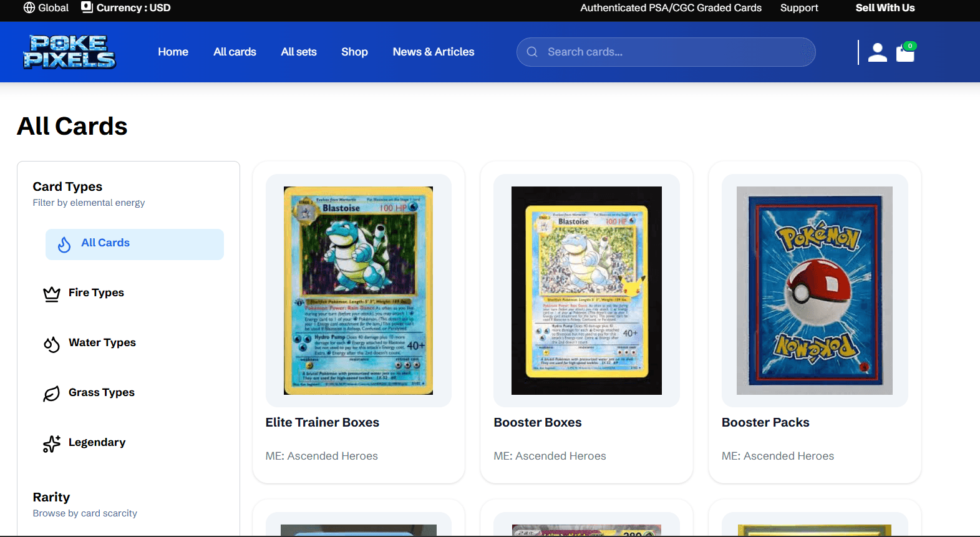Click the search magnifier icon
Image resolution: width=980 pixels, height=537 pixels.
click(532, 52)
